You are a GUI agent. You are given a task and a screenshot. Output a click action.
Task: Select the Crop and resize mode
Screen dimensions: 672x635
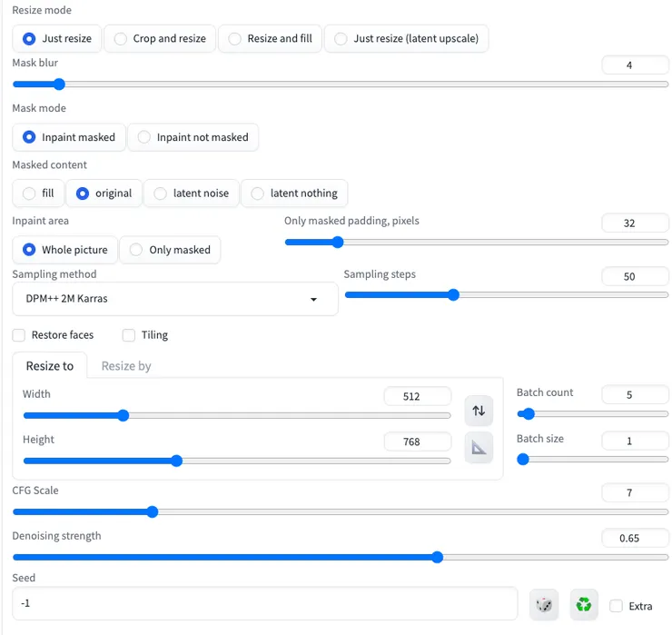[159, 39]
